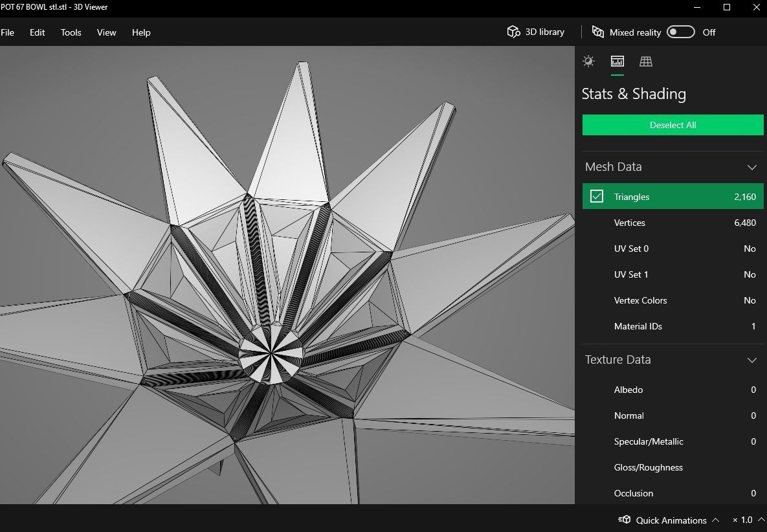767x532 pixels.
Task: Open the Edit menu
Action: (37, 32)
